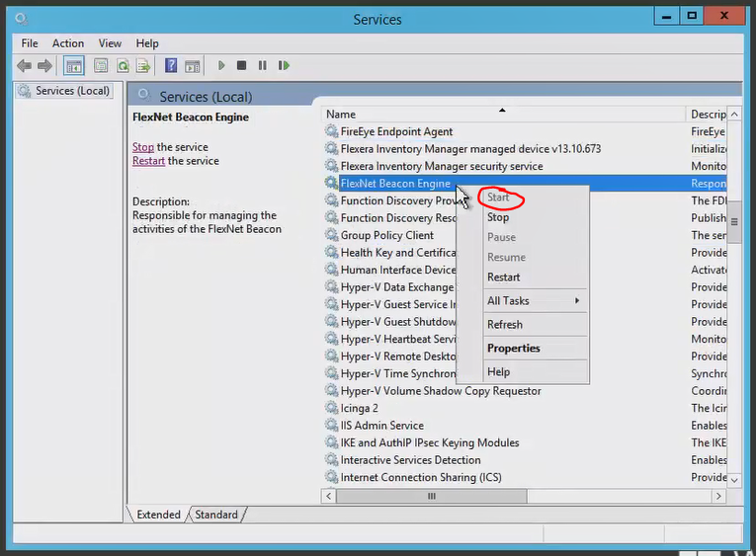Open the Help toolbar icon with question mark
The width and height of the screenshot is (756, 556).
tap(171, 65)
